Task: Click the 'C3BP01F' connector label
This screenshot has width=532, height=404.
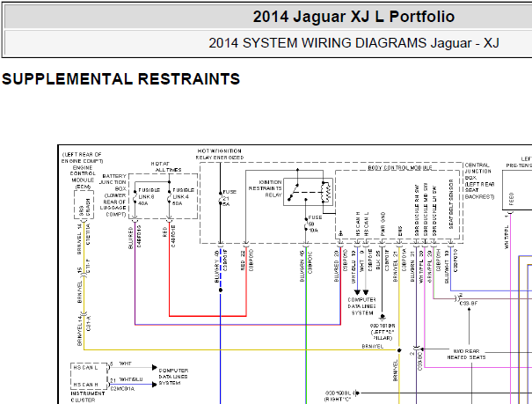Action: [387, 261]
